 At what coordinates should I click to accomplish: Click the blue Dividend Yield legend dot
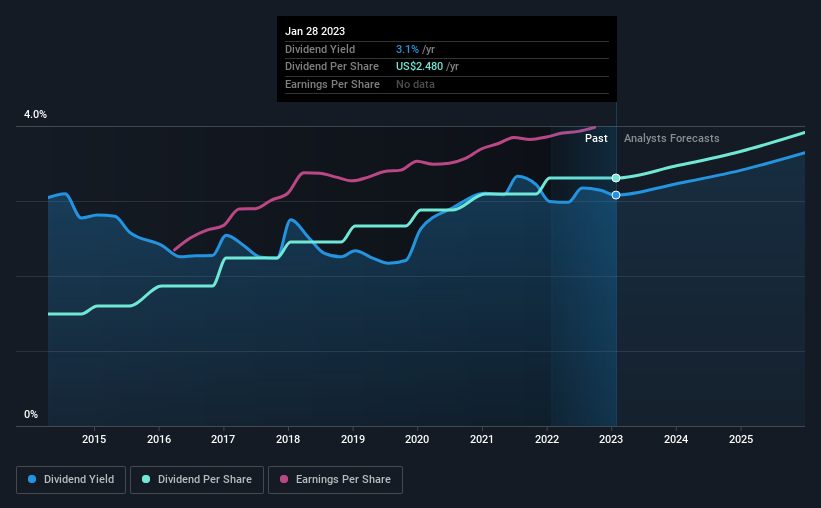point(32,479)
